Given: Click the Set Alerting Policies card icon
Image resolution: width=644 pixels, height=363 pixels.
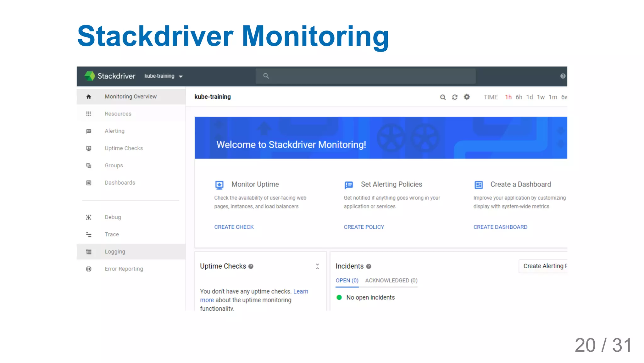Looking at the screenshot, I should [349, 185].
